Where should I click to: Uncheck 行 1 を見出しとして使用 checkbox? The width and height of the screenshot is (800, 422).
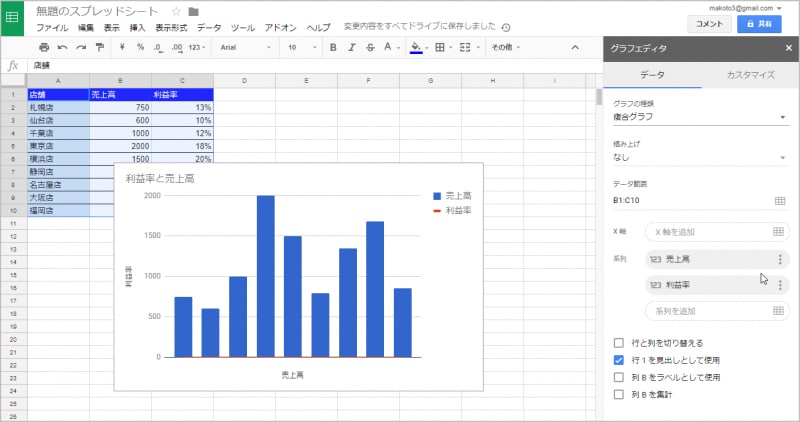[x=619, y=359]
